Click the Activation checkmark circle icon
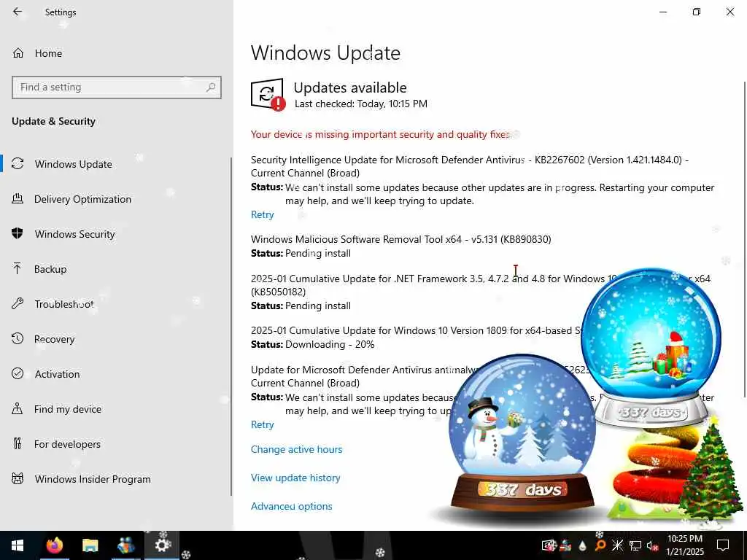 (18, 374)
